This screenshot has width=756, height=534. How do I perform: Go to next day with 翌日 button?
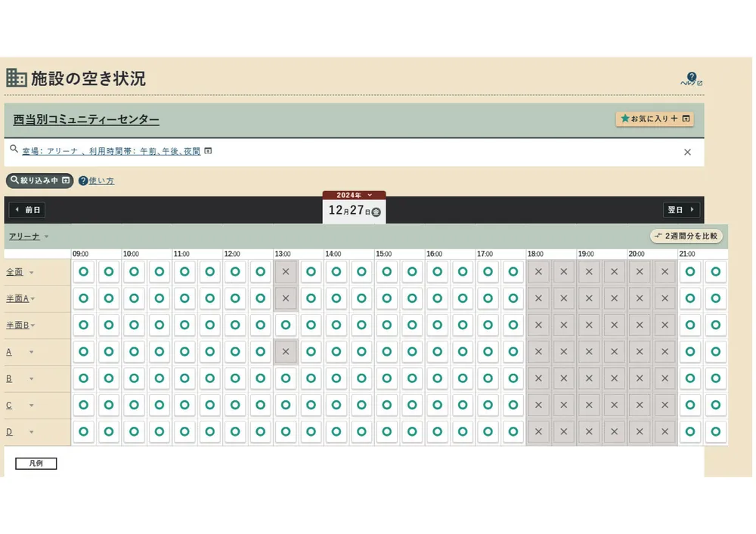(x=680, y=209)
